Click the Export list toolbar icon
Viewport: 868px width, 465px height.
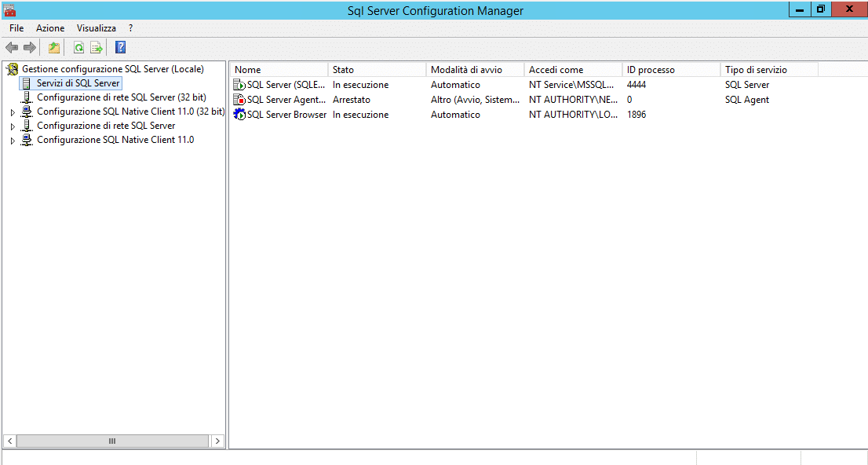coord(97,48)
